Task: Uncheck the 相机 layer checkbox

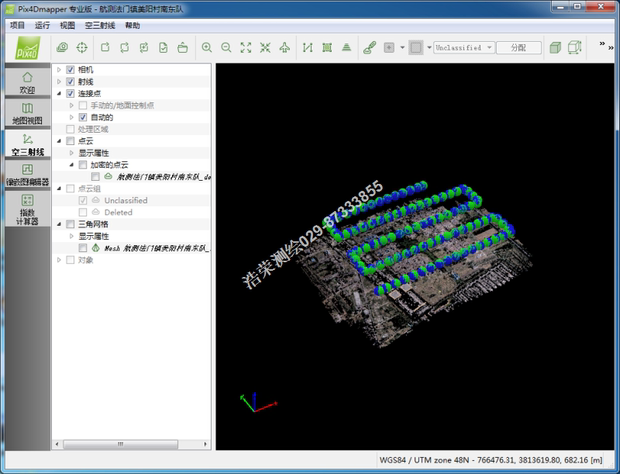Action: click(x=70, y=70)
